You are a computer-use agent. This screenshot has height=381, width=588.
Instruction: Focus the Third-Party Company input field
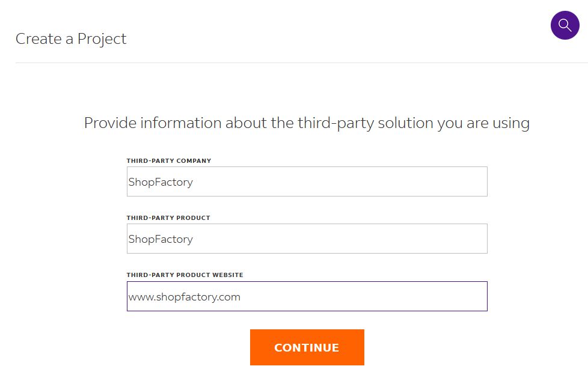[x=307, y=181]
